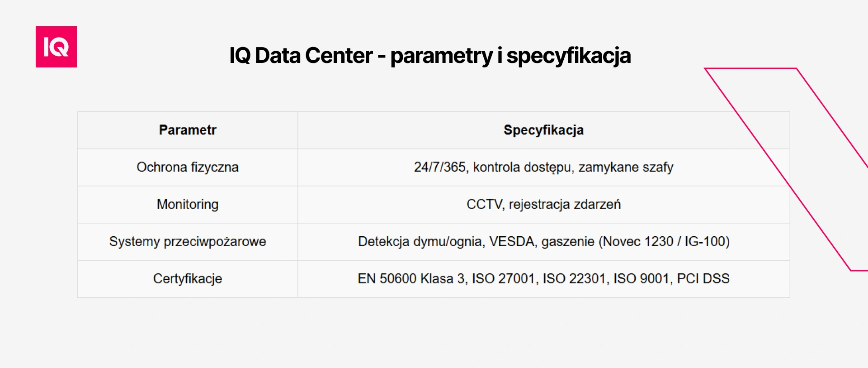Click the CCTV, rejestracja zdarzeń cell
This screenshot has width=868, height=368.
(543, 205)
